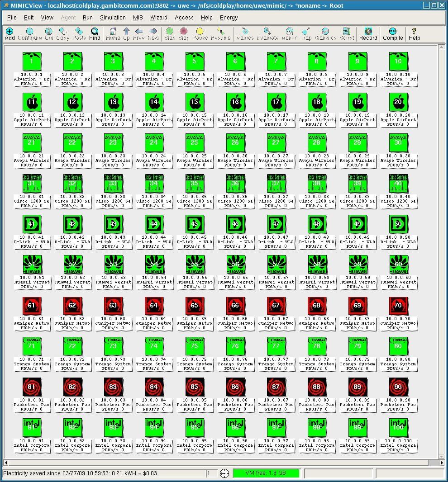
Task: Open the Find tool
Action: click(x=95, y=34)
